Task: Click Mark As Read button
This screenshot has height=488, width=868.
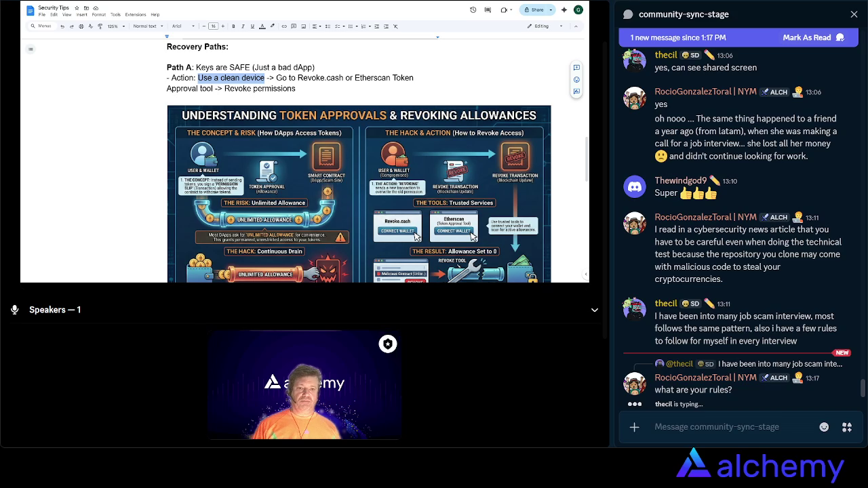Action: click(812, 38)
